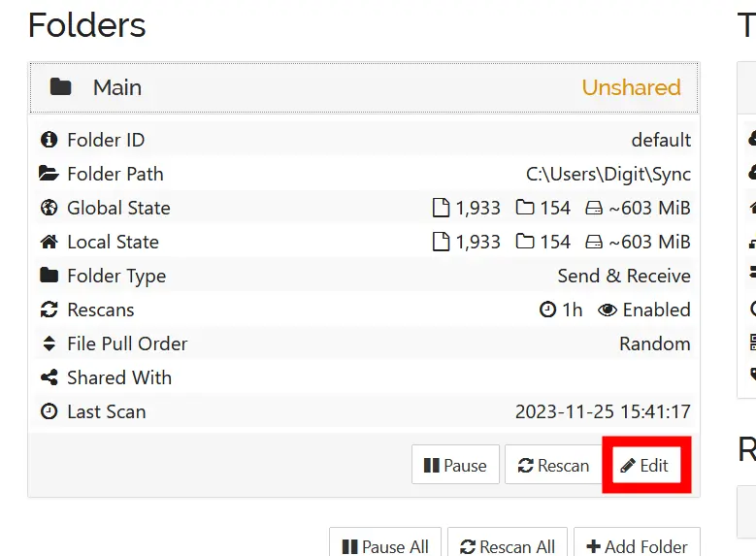Click the Global State globe icon

[x=49, y=209]
